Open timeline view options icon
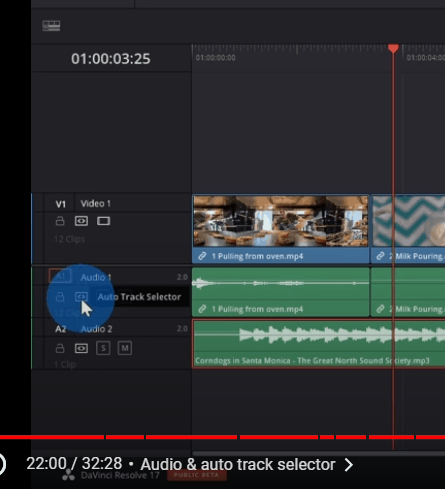The width and height of the screenshot is (445, 489). [x=51, y=26]
